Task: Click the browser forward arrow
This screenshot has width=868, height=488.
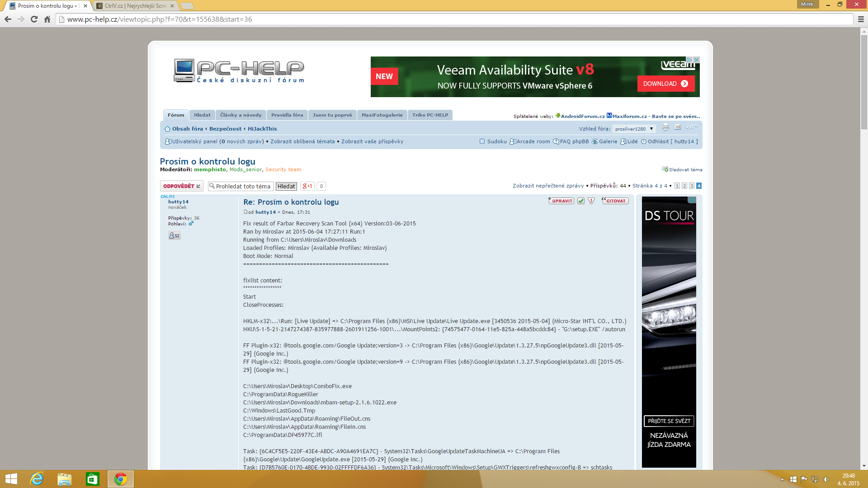Action: [21, 19]
